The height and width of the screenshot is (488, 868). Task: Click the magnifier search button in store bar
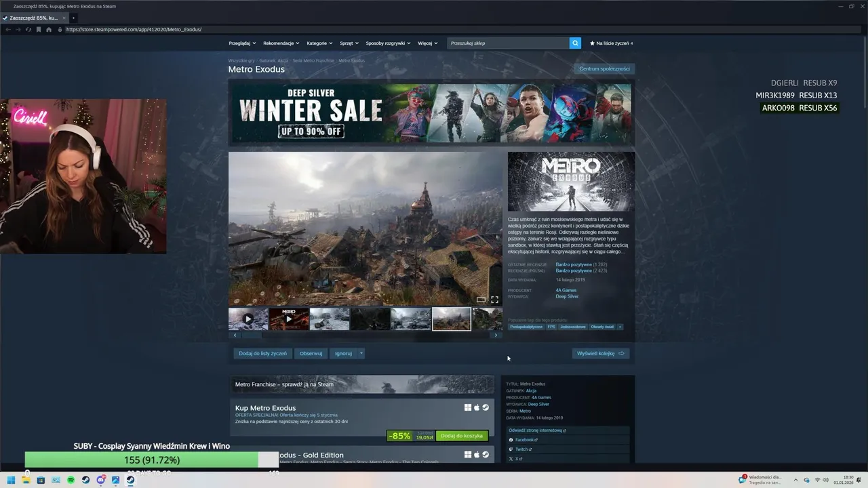point(575,43)
